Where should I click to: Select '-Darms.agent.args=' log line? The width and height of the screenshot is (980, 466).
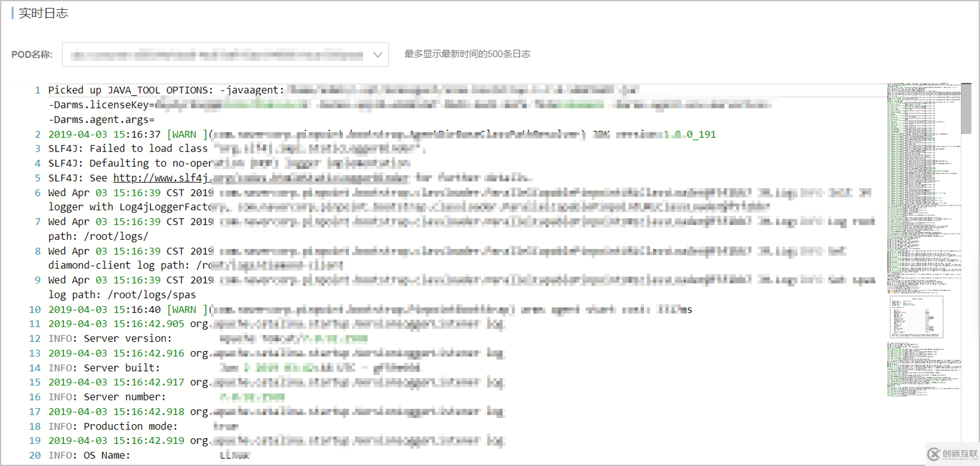click(101, 119)
